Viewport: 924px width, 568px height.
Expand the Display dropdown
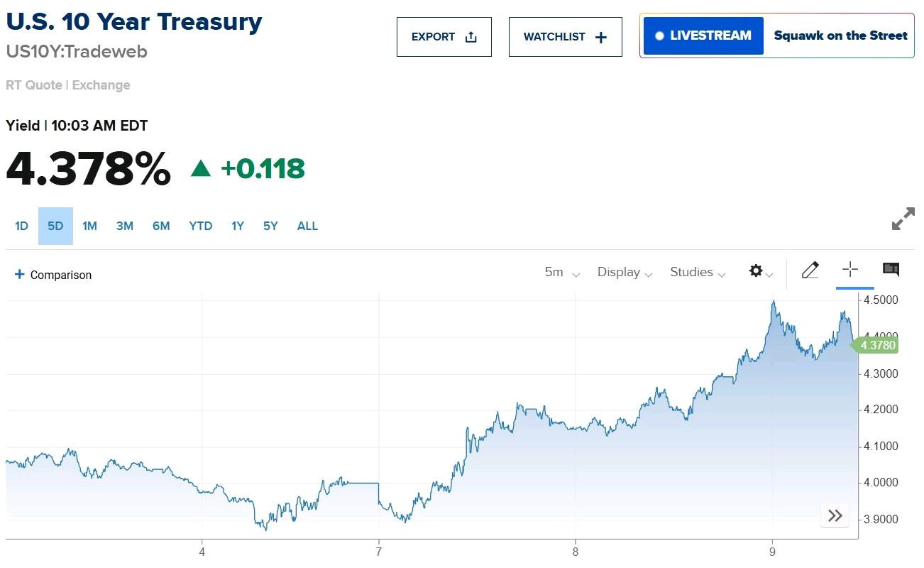(x=625, y=273)
